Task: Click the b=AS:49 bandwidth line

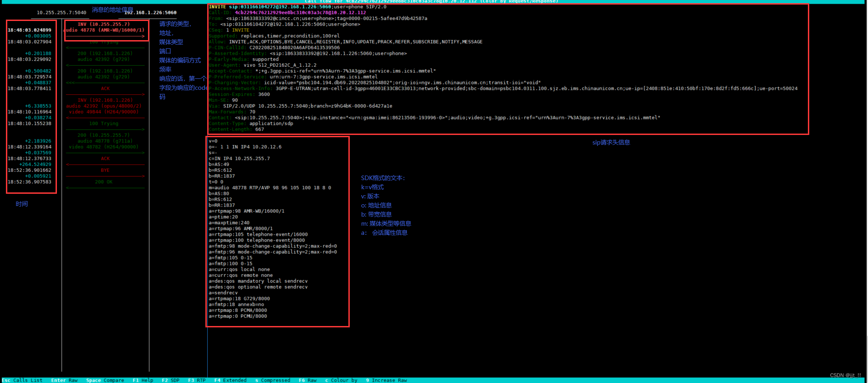Action: (219, 165)
